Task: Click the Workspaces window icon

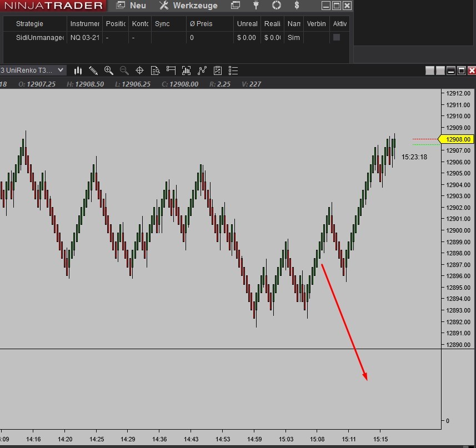Action: point(236,6)
